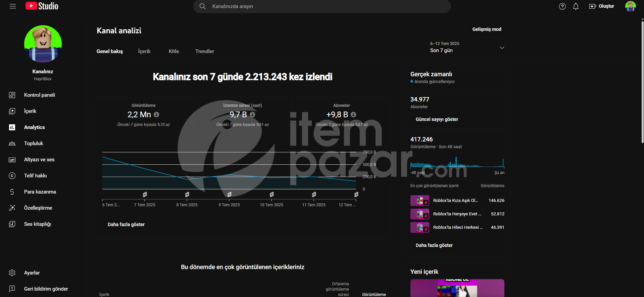This screenshot has width=644, height=297.
Task: Click Daha fazla göster under the chart
Action: (126, 224)
